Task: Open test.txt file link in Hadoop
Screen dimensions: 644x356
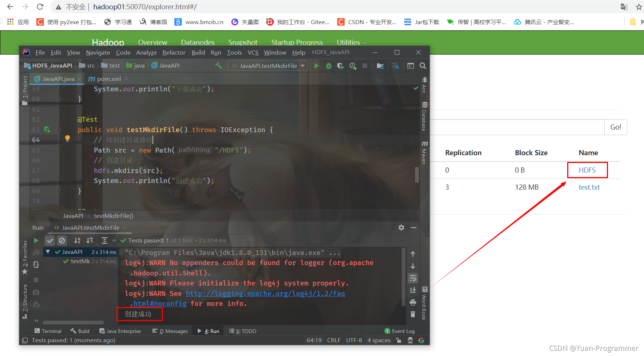Action: click(589, 187)
